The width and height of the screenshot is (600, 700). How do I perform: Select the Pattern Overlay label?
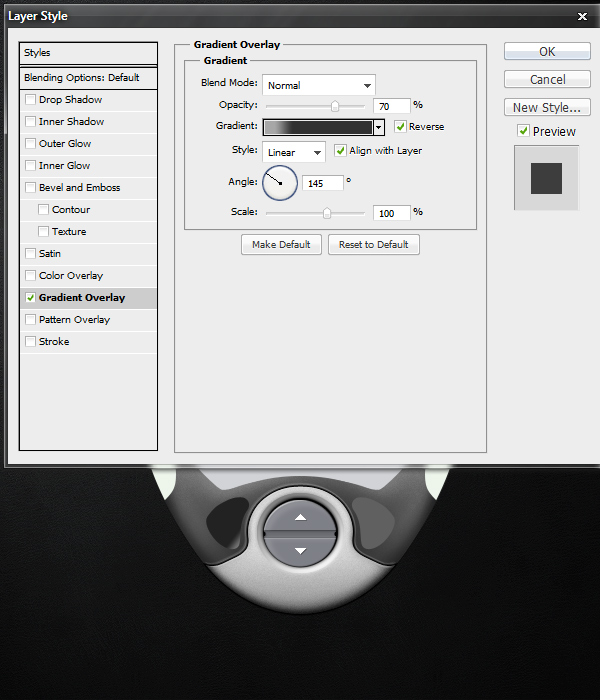(75, 320)
